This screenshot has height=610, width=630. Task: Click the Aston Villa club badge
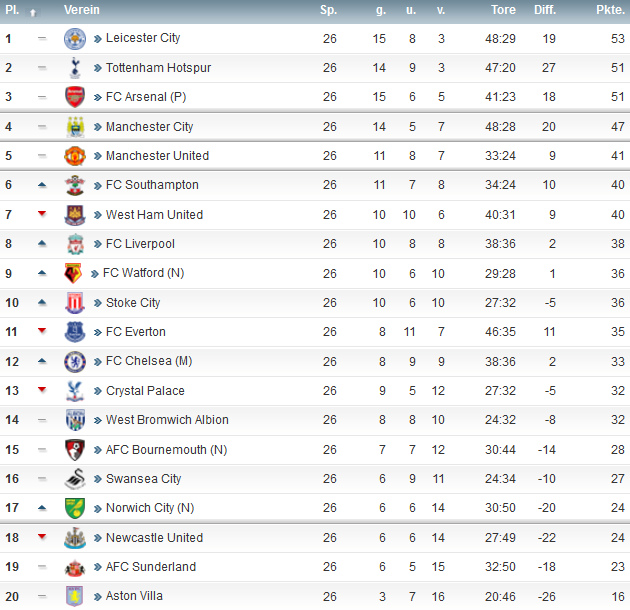75,596
